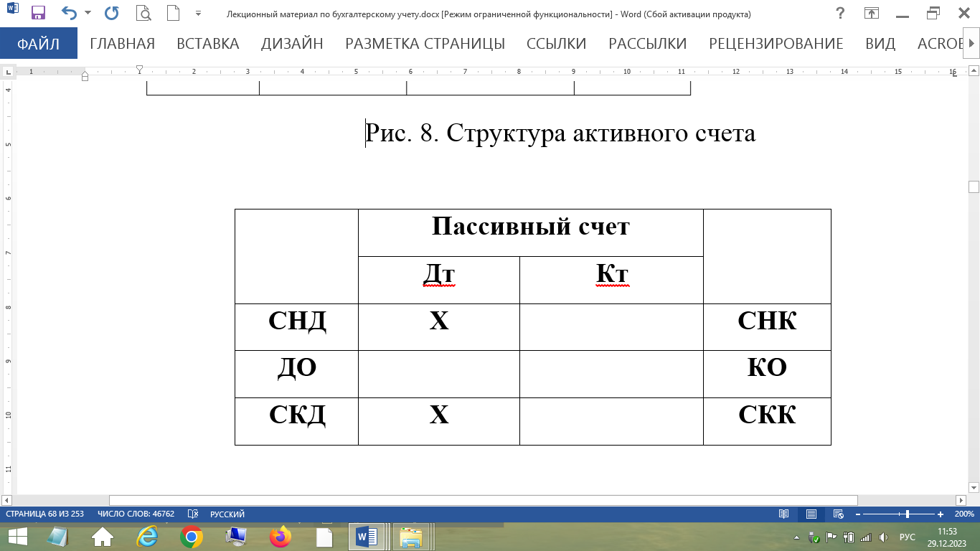Undo the last action

click(x=68, y=13)
